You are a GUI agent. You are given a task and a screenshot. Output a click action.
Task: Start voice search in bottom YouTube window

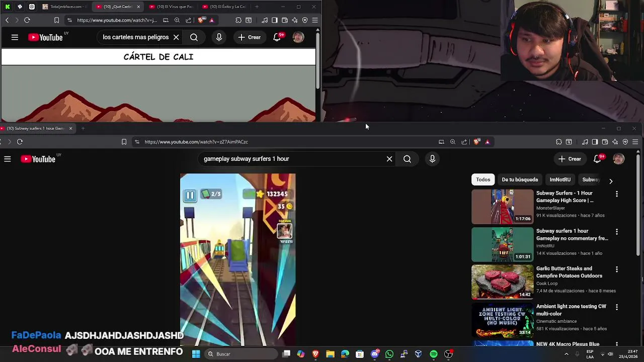tap(432, 159)
